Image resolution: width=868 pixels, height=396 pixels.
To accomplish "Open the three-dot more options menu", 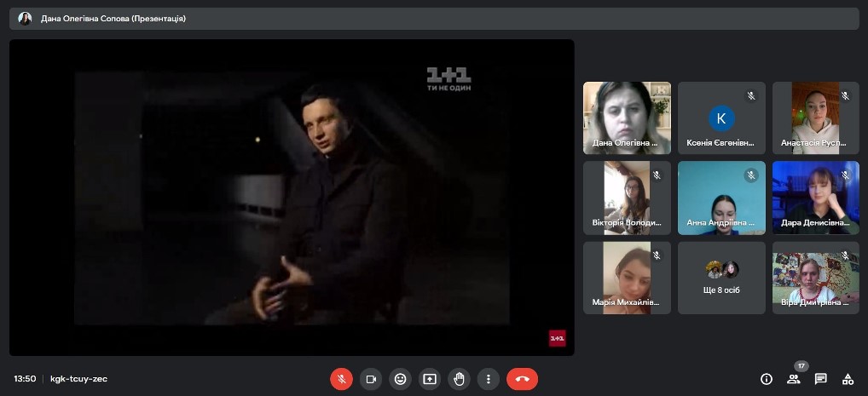I will coord(488,379).
